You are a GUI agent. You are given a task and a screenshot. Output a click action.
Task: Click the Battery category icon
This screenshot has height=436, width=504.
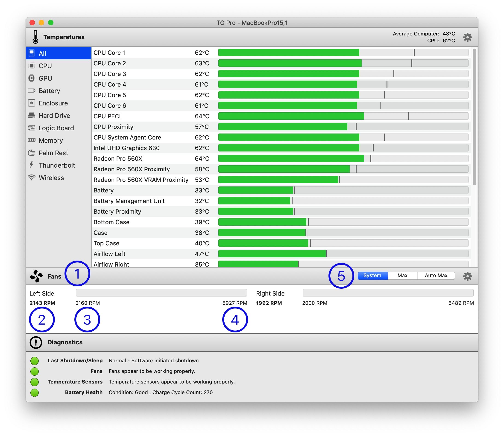(x=32, y=90)
